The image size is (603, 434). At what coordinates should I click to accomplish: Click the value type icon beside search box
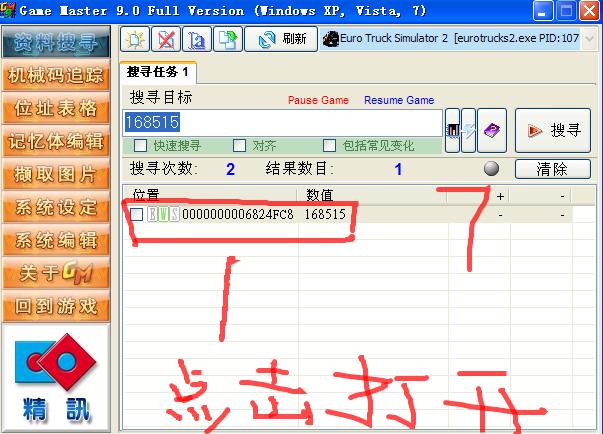452,130
